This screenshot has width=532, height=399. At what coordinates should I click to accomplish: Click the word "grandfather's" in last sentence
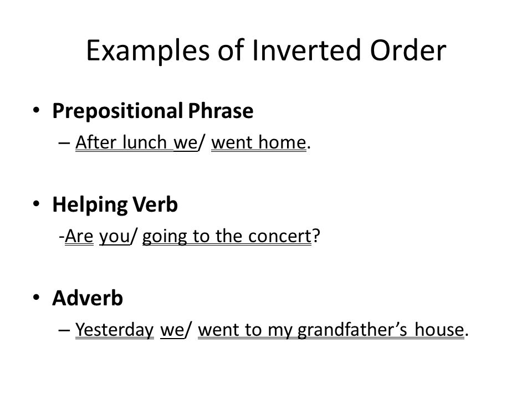352,330
